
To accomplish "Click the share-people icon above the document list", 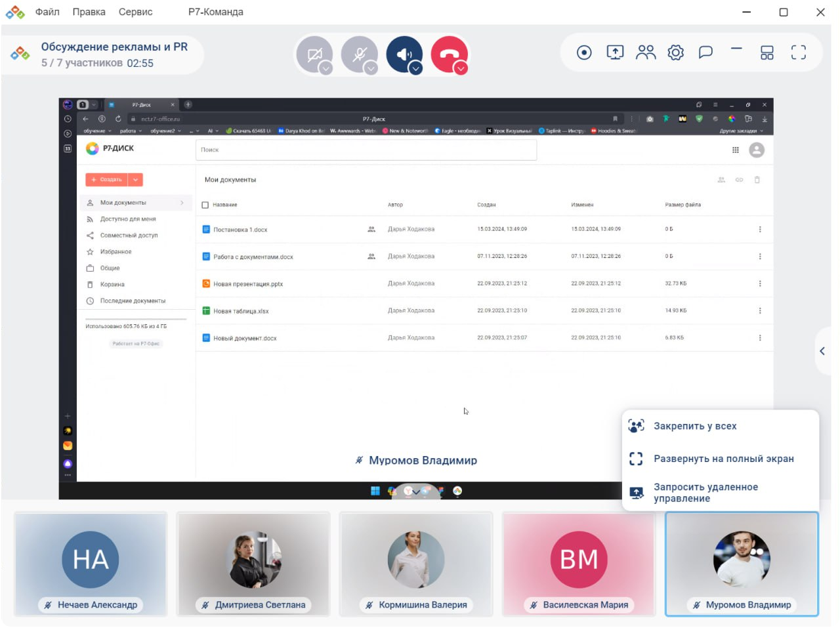I will (x=721, y=180).
